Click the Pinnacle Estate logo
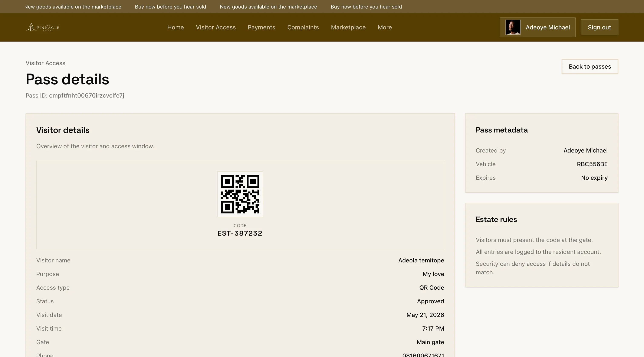The height and width of the screenshot is (357, 644). click(x=43, y=27)
